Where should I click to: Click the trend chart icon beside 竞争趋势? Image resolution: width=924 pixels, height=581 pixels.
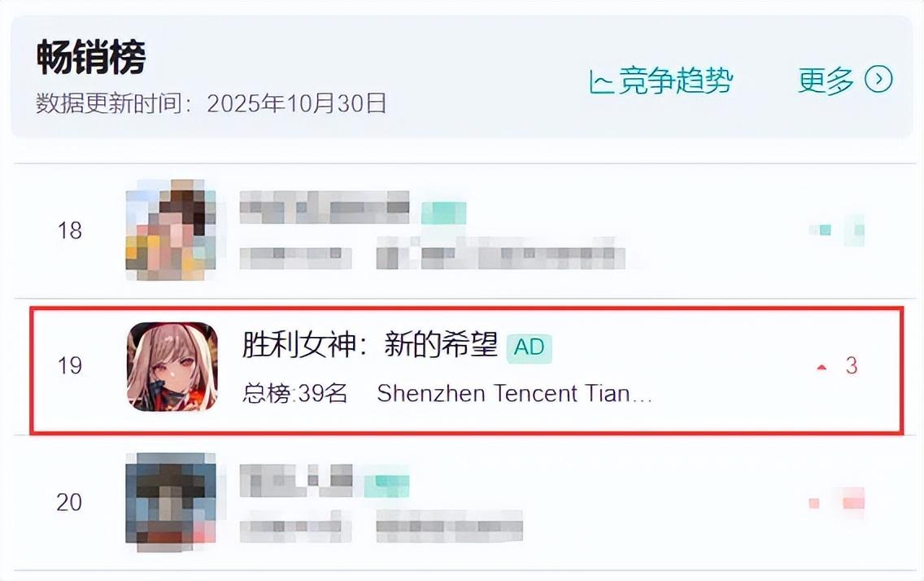click(601, 81)
